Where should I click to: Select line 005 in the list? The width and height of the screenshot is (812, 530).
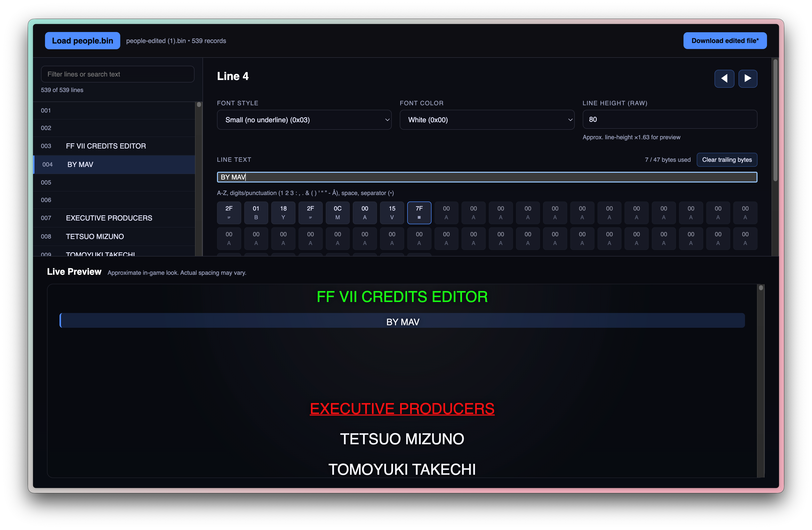pos(114,182)
